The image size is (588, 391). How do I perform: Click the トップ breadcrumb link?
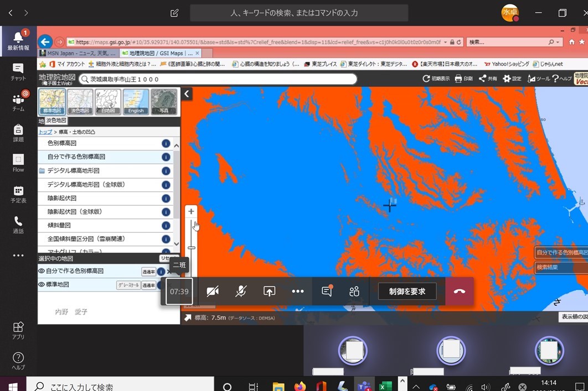coord(45,132)
